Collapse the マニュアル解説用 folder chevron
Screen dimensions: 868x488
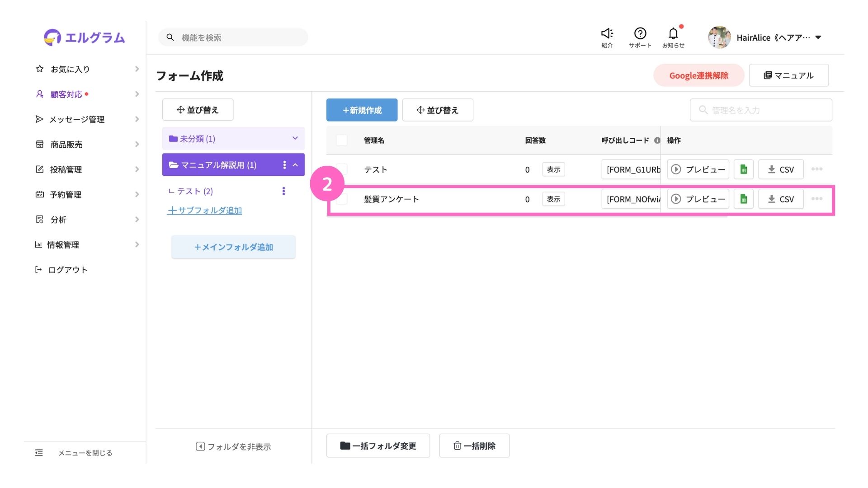(296, 165)
